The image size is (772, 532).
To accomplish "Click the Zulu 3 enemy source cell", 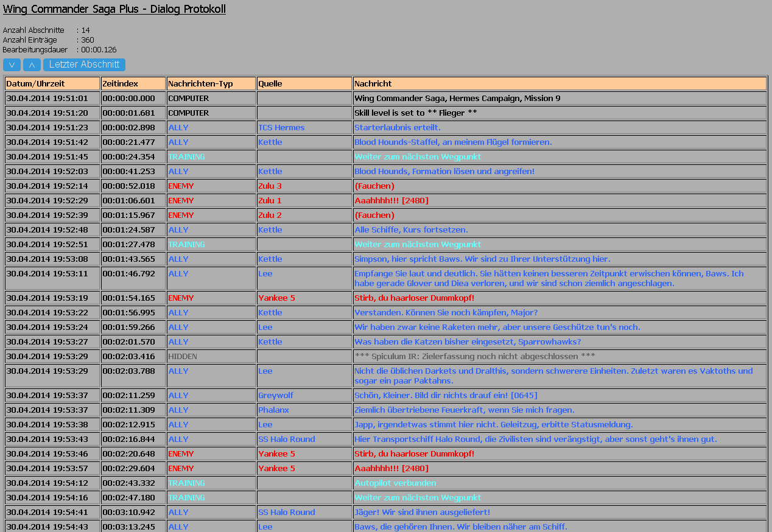I will point(270,186).
